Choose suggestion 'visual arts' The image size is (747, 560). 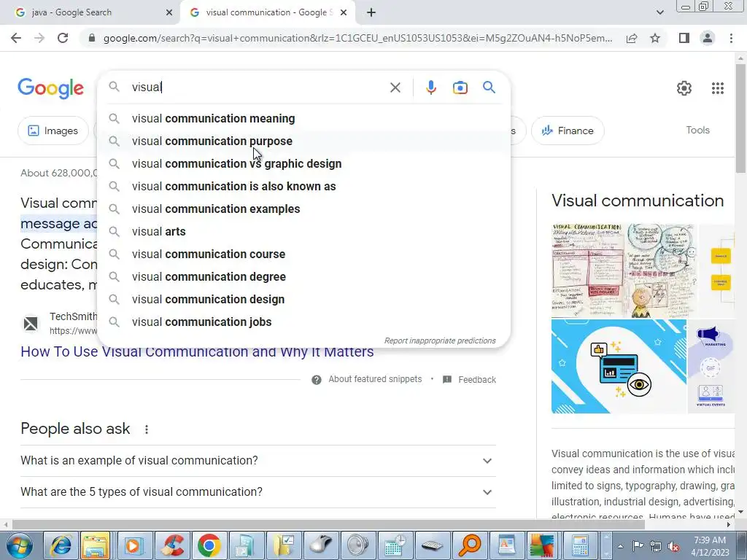point(303,231)
